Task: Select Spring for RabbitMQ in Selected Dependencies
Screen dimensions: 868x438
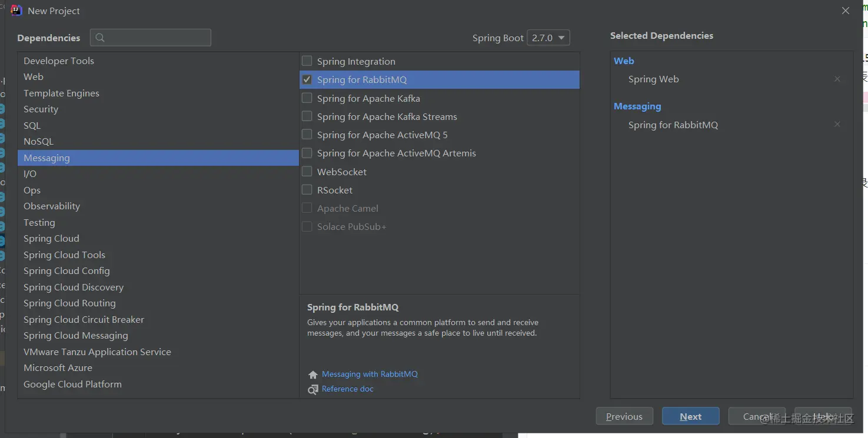Action: (x=673, y=125)
